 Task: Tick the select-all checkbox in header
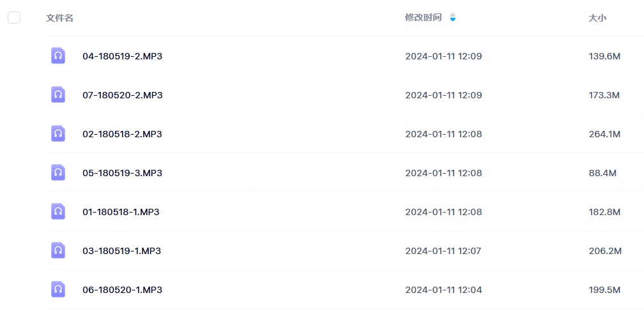pyautogui.click(x=14, y=18)
